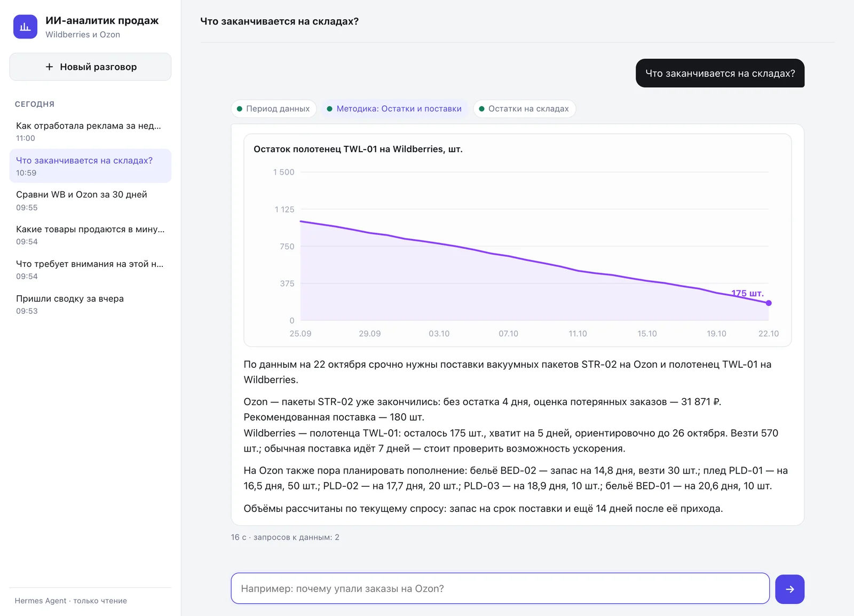Open conversation Что требует внимания на этой н…
854x616 pixels.
point(90,270)
